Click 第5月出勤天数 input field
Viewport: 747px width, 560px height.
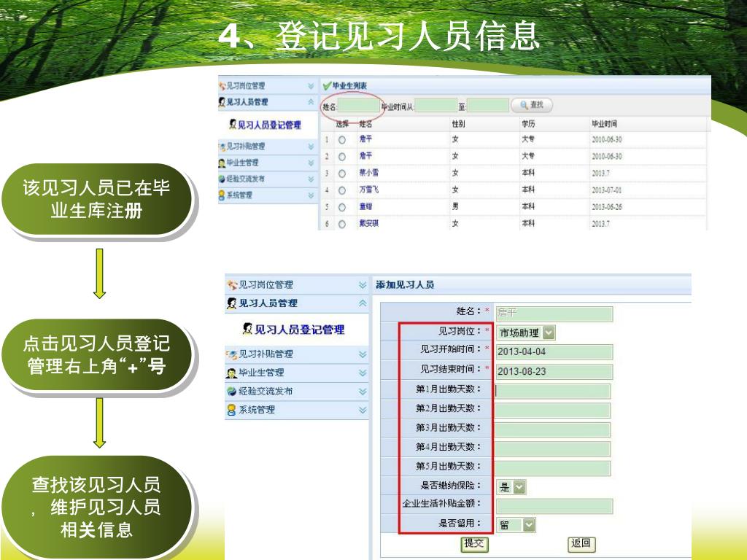[x=553, y=467]
